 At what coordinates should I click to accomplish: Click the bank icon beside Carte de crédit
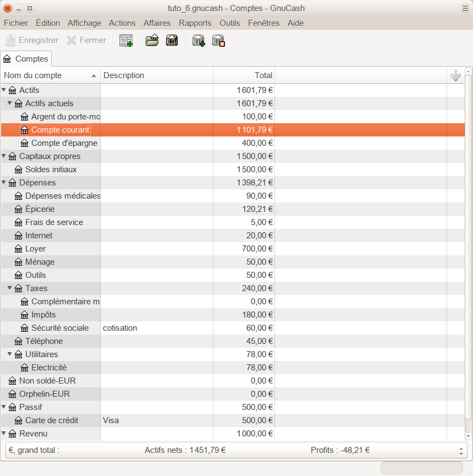tap(19, 420)
